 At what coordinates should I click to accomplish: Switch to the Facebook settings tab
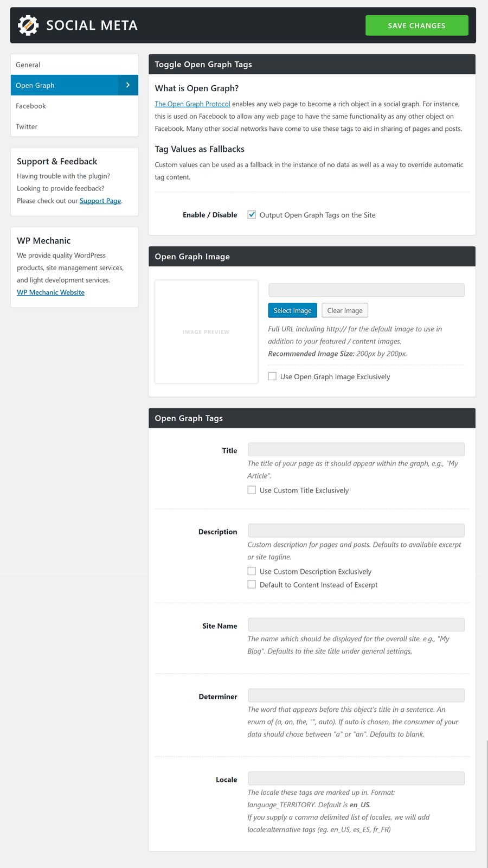point(31,106)
